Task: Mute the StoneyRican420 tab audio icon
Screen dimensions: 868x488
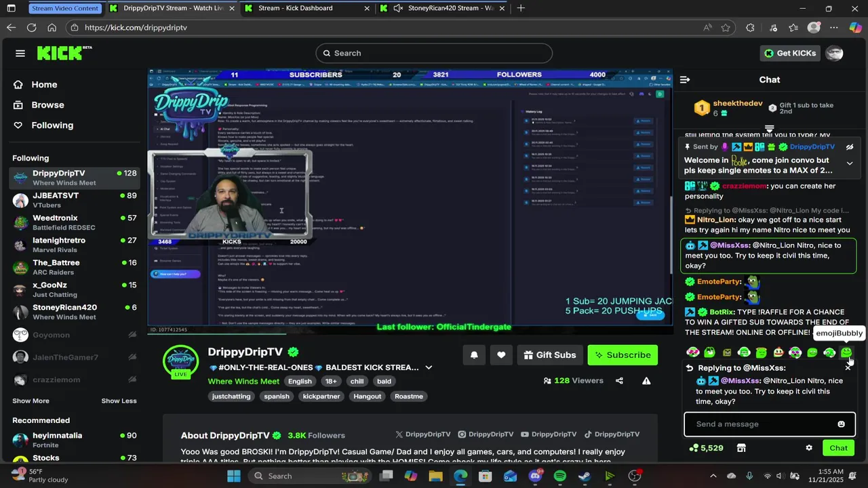Action: point(398,8)
